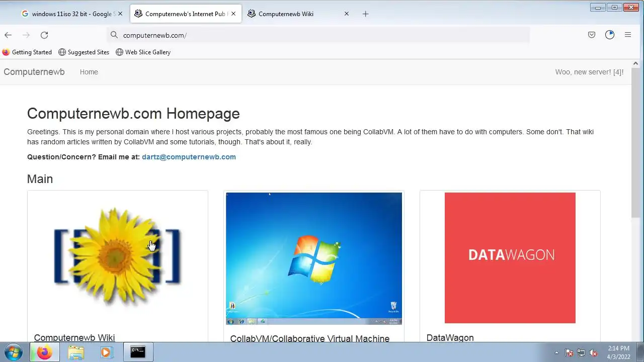Show hidden tray icons arrow
644x362 pixels.
point(556,353)
